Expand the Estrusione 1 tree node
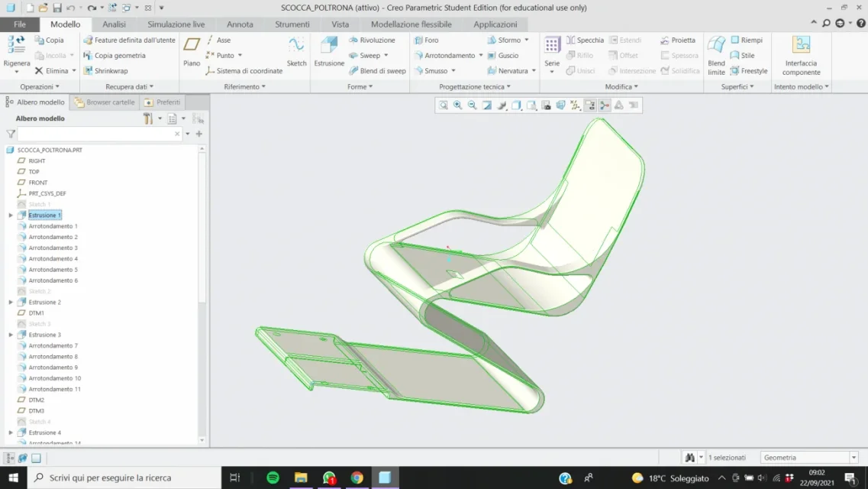 (x=11, y=215)
